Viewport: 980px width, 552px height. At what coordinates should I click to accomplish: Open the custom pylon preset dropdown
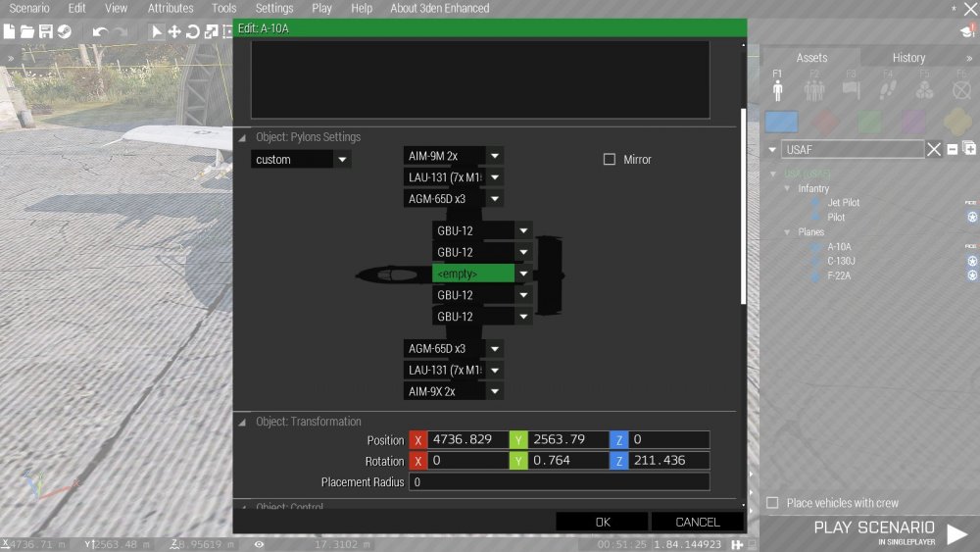342,159
